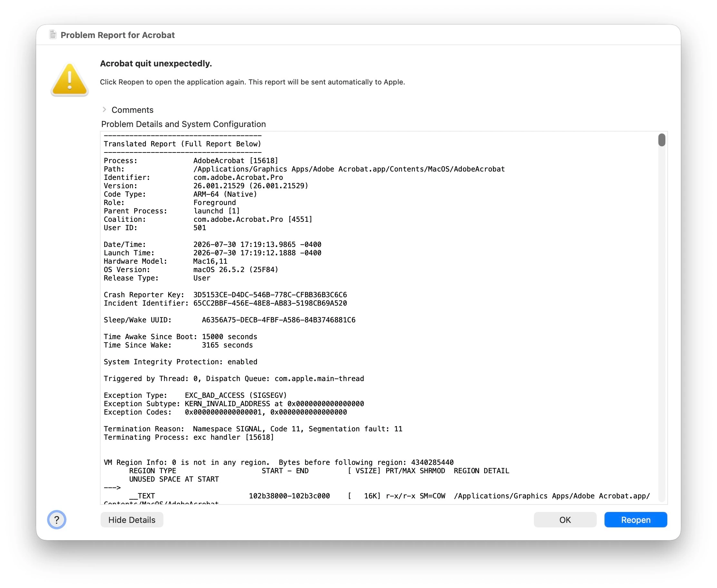Expand the Comments disclosure chevron
This screenshot has height=588, width=717.
(x=104, y=109)
